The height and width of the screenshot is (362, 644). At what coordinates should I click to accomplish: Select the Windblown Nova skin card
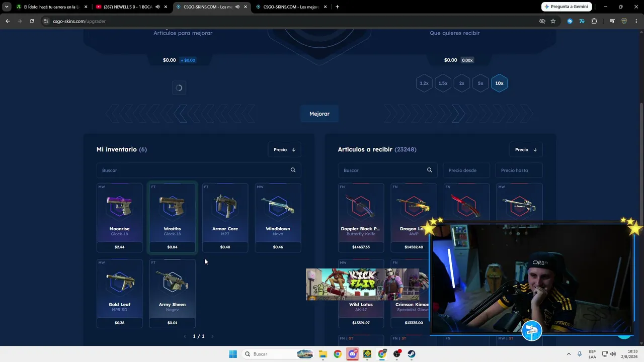[278, 218]
